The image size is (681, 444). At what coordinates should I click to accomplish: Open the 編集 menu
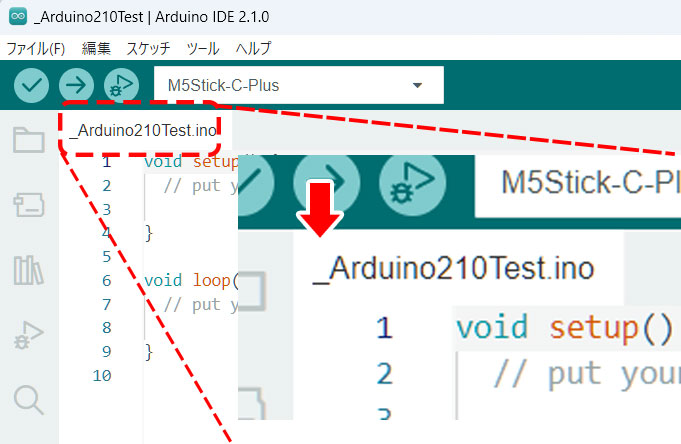(96, 48)
